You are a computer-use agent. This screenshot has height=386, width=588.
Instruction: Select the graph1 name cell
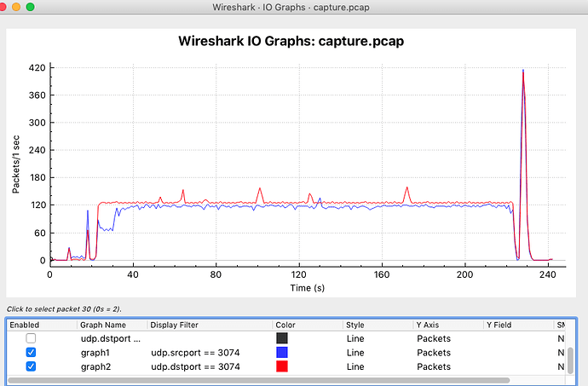point(95,353)
